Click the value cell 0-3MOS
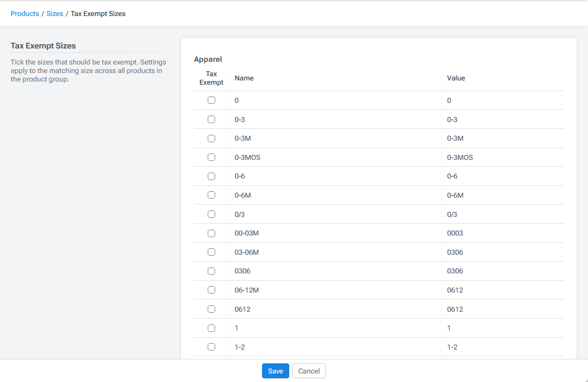The height and width of the screenshot is (382, 588). [460, 158]
